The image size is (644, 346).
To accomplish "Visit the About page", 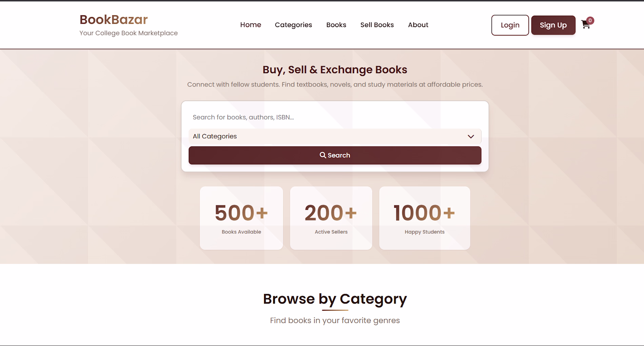I will click(418, 25).
